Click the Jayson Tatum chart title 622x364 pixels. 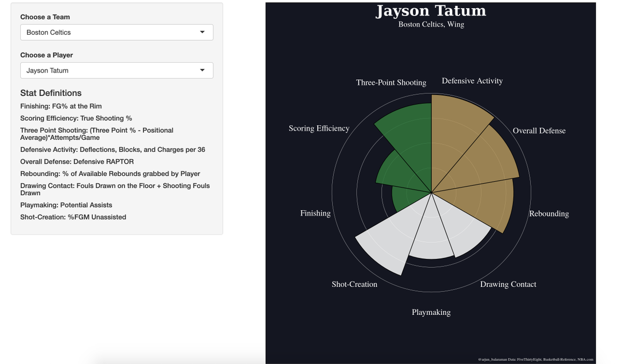pos(431,11)
